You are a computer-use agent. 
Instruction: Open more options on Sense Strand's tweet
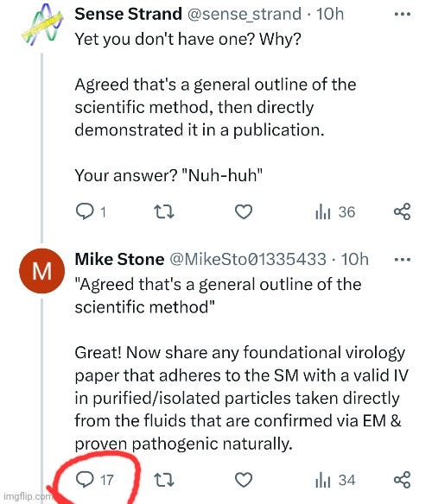pos(403,14)
